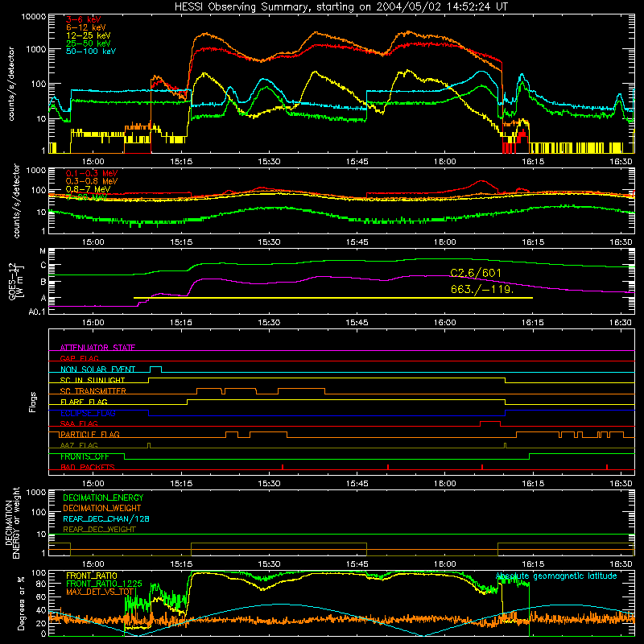Select the NON_SOLAR_EVENT flag label

pos(97,369)
